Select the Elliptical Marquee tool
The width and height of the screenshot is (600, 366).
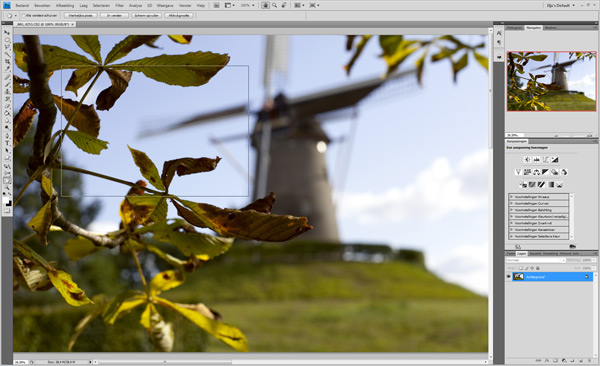7,40
